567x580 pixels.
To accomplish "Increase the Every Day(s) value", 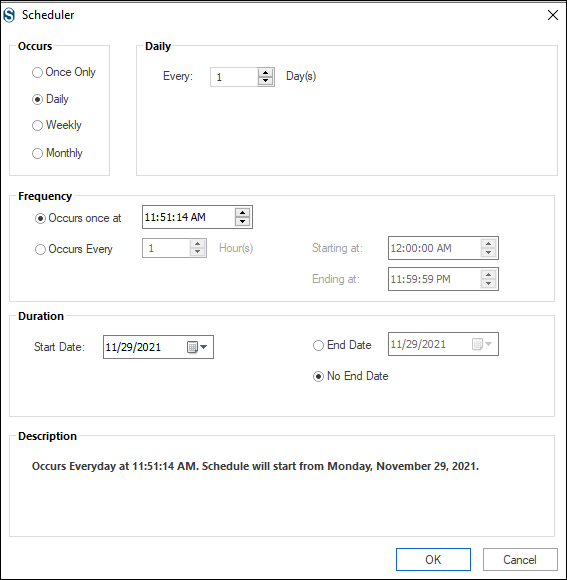I will click(x=265, y=72).
